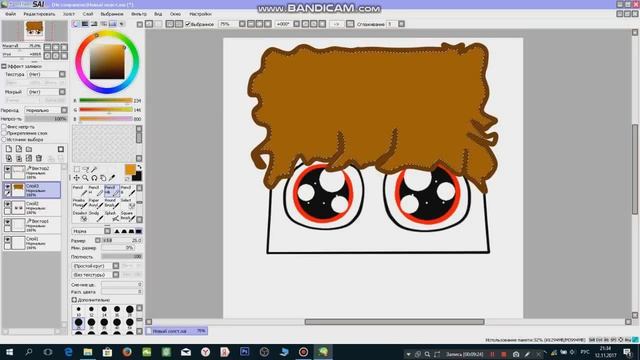Open the Мокрый effect dropdown
This screenshot has width=640, height=360.
tap(62, 92)
